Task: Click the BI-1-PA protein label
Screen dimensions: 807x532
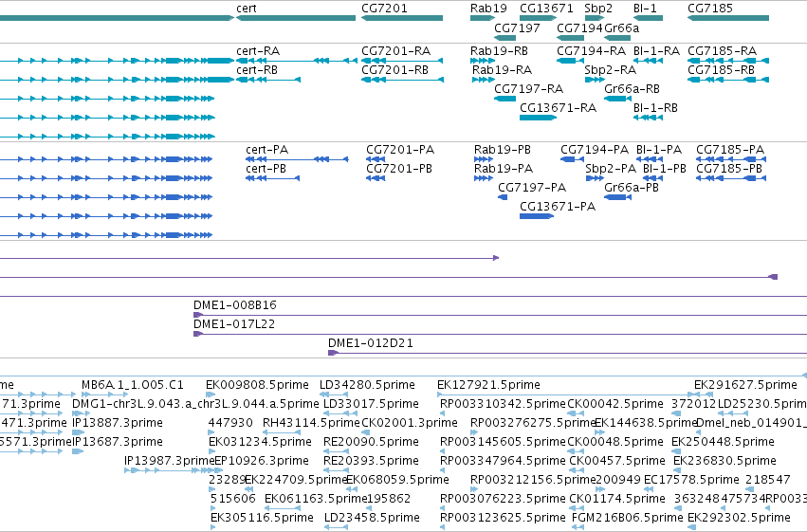Action: click(x=659, y=150)
